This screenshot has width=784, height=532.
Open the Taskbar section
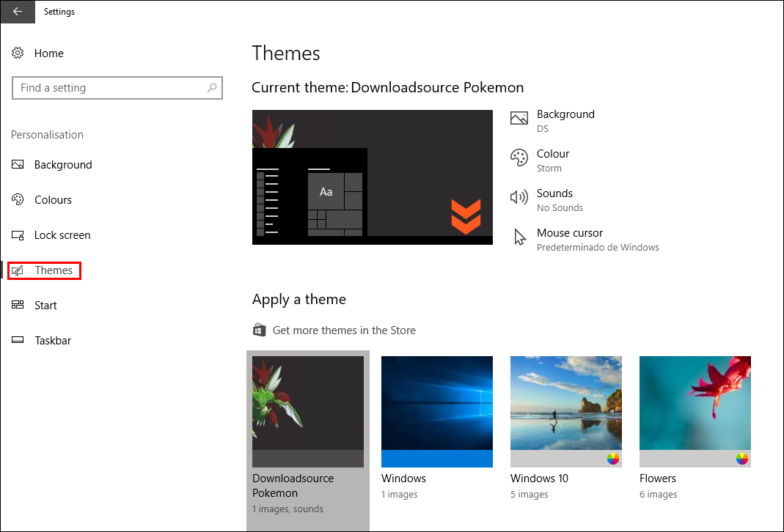tap(53, 341)
